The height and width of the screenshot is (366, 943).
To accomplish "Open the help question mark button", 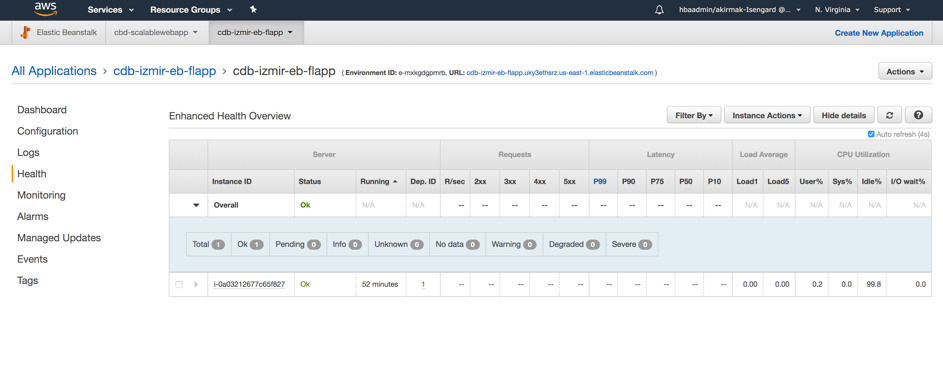I will [918, 115].
